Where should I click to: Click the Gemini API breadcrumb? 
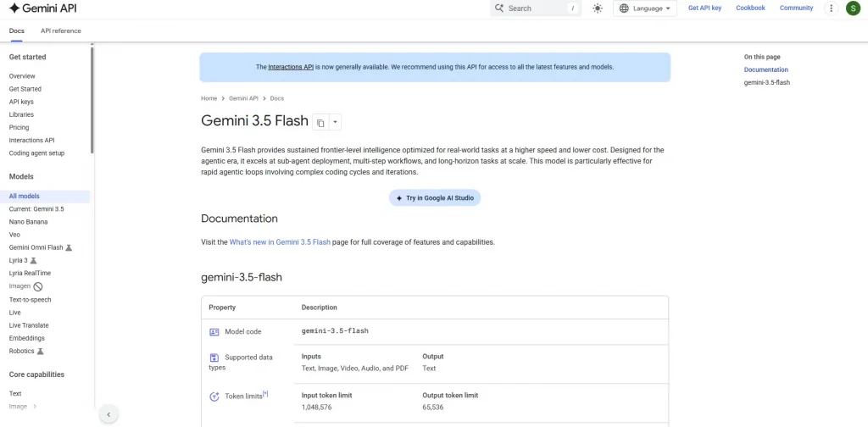(x=243, y=98)
